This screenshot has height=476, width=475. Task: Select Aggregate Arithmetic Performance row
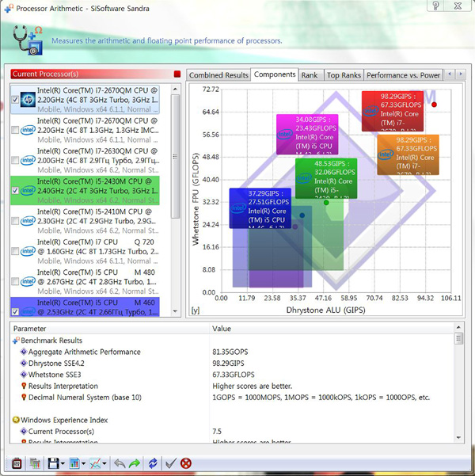tap(232, 352)
